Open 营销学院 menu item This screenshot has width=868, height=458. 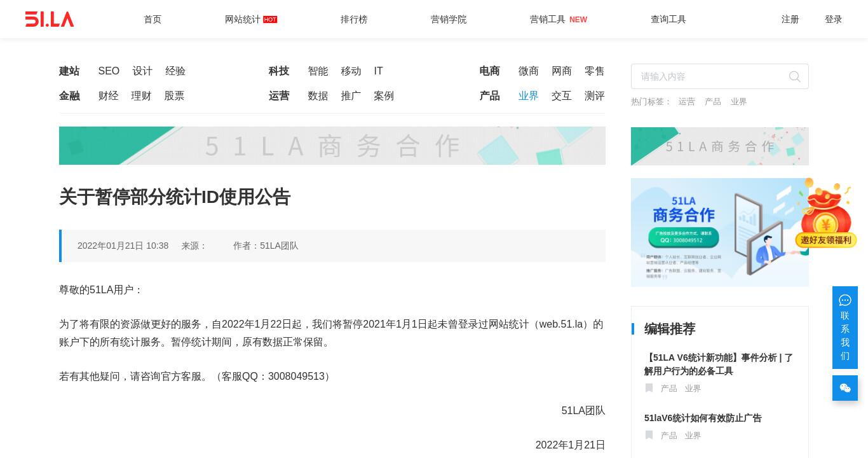[x=449, y=19]
